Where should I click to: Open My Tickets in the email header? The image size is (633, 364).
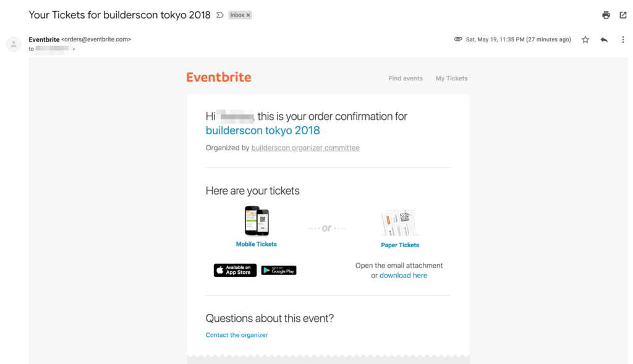click(x=451, y=78)
